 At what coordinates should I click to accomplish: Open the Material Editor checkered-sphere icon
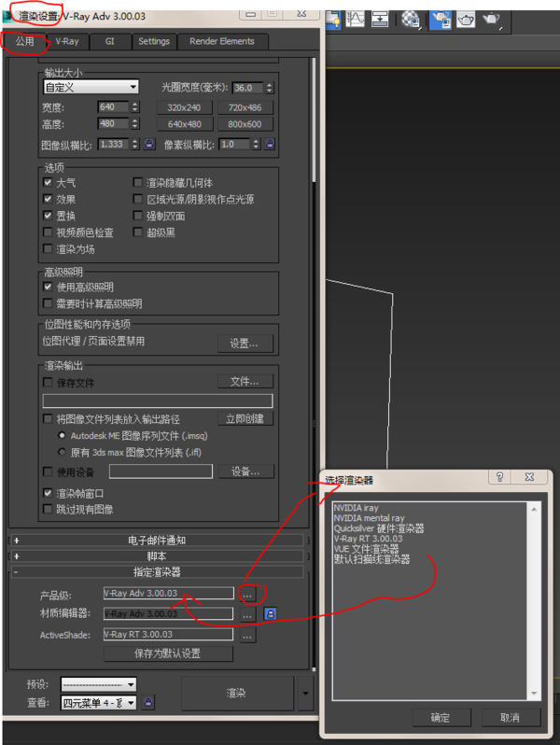(x=411, y=19)
